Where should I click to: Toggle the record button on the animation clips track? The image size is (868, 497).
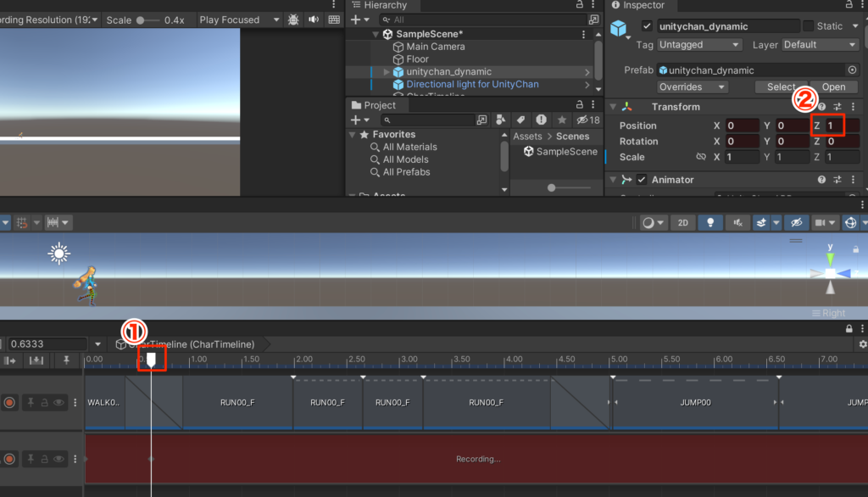(9, 403)
